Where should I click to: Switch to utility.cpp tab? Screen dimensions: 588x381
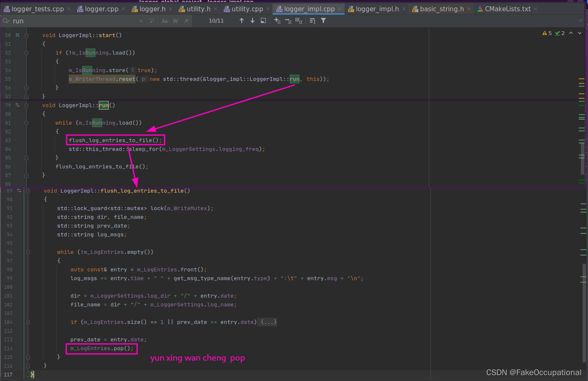pyautogui.click(x=247, y=9)
